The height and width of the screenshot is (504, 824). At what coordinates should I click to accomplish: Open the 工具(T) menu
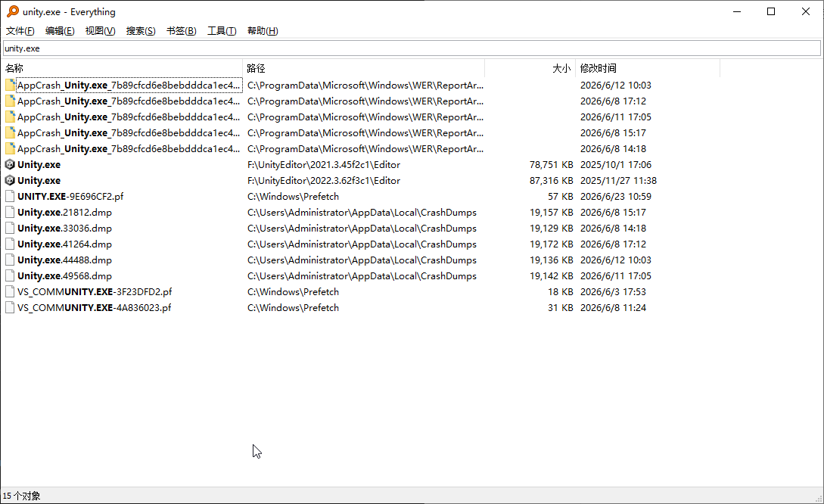click(x=222, y=31)
